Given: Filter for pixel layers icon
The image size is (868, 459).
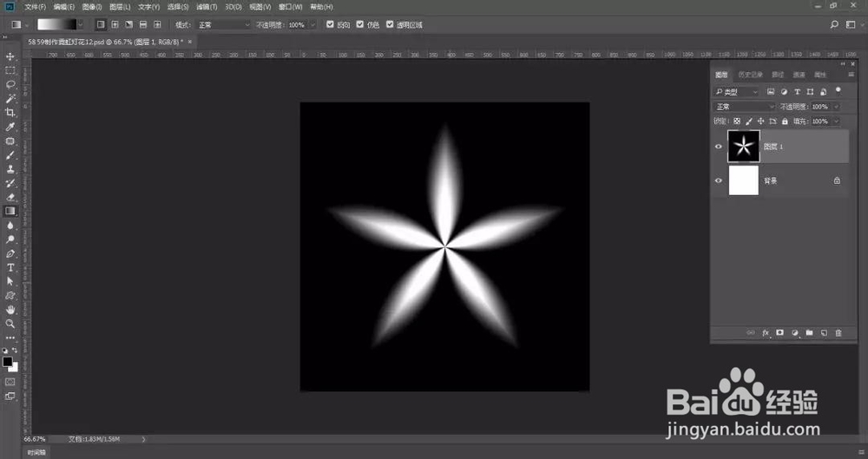Looking at the screenshot, I should coord(771,92).
